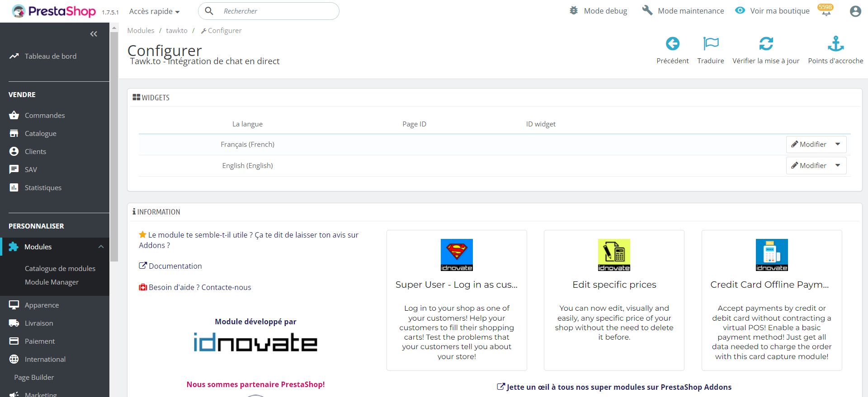Click the SAV chat icon
Screen dimensions: 868x397
click(x=14, y=169)
